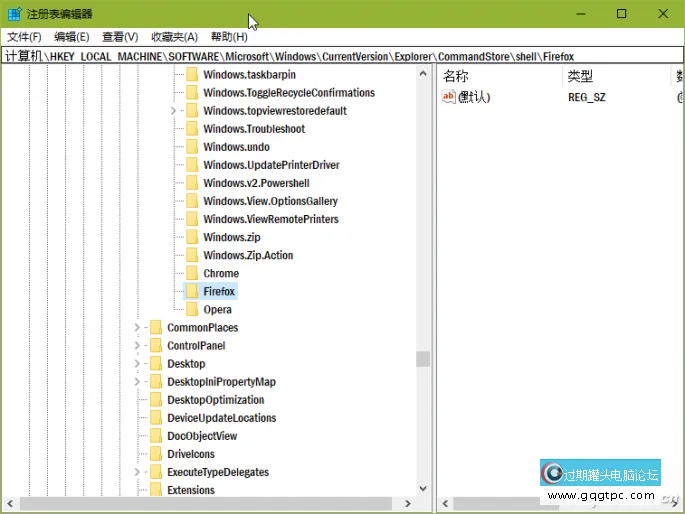Click the registry path address bar
Screen dimensions: 685x514
coord(340,56)
